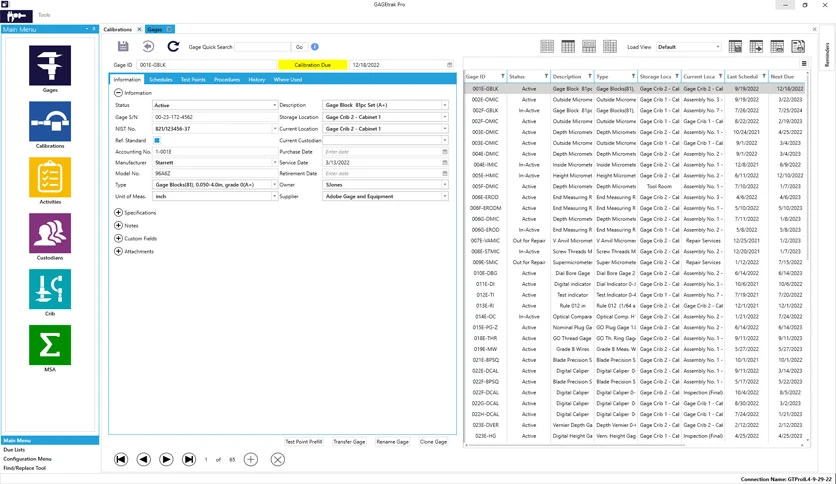
Task: Switch to the Test Points tab
Action: pos(193,79)
